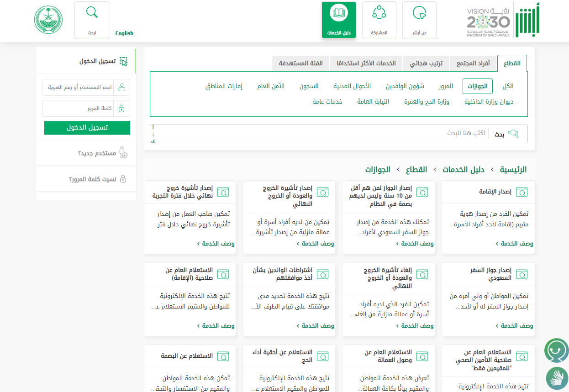
Task: Open وصف الخدمة for إصدار الإقامة
Action: coord(514,244)
